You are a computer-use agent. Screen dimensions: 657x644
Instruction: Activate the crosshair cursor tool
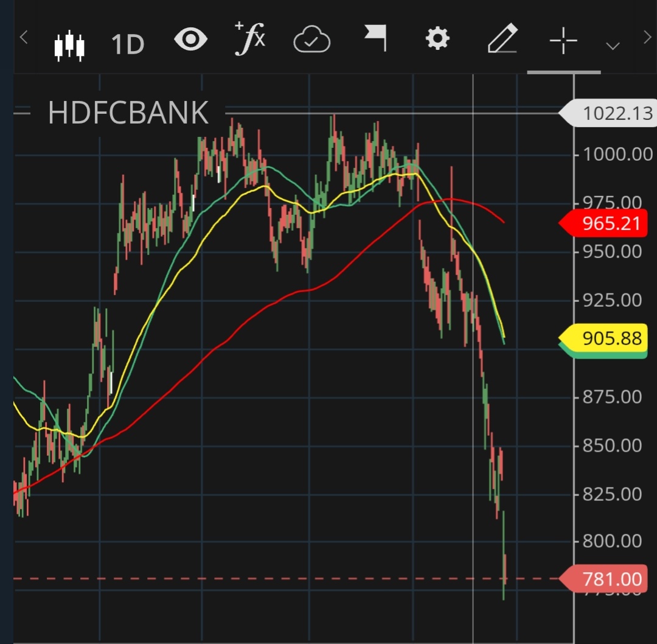(x=563, y=40)
